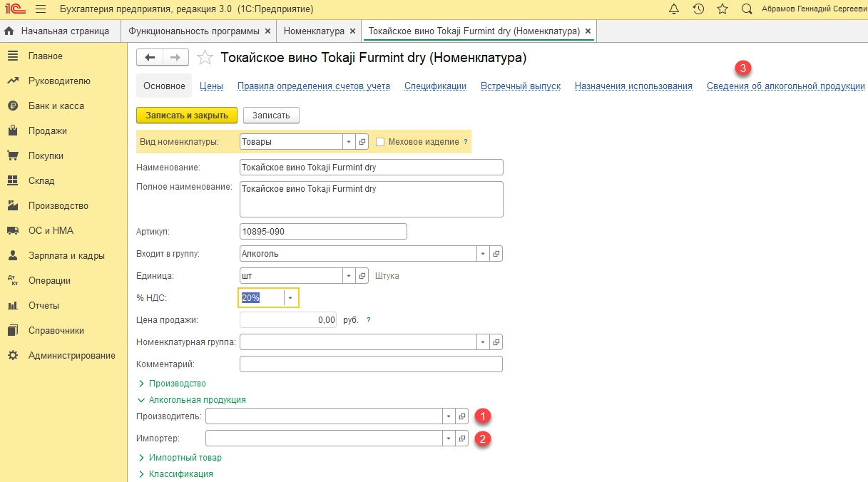The width and height of the screenshot is (868, 482).
Task: Expand the Единица dropdown
Action: click(349, 276)
